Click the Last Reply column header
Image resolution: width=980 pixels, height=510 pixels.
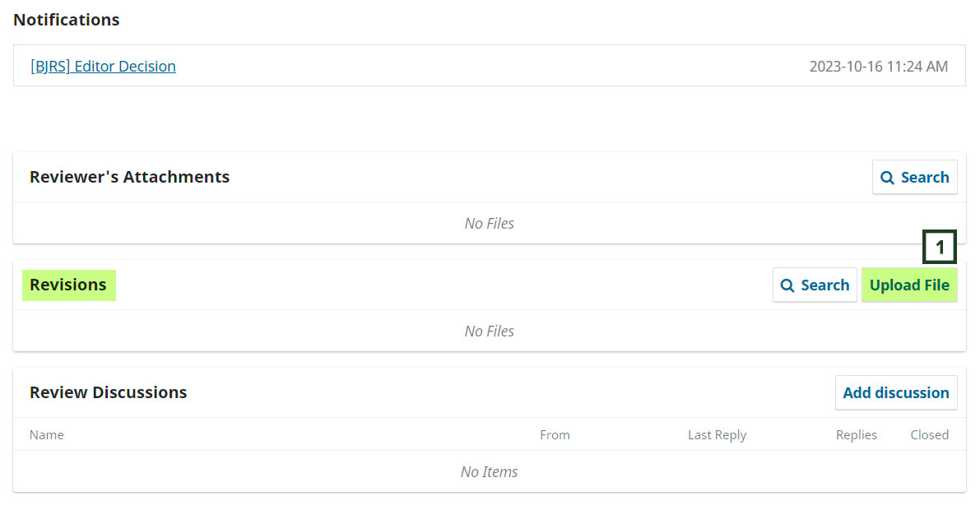(x=717, y=435)
